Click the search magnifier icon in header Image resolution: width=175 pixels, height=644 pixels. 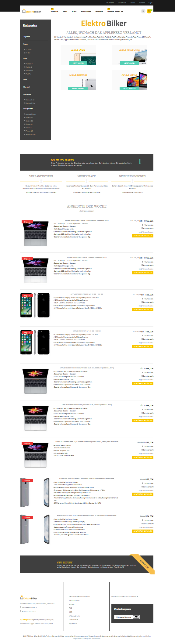coord(143,11)
